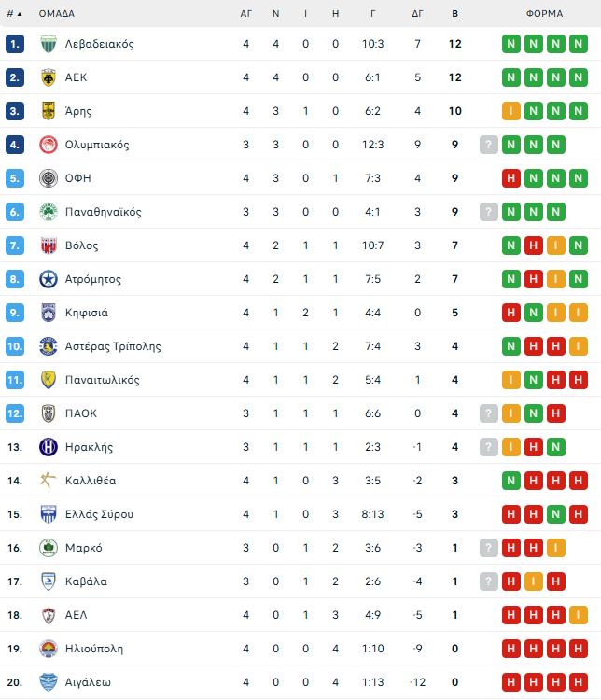Open the Άρης team page link
601x700 pixels.
pyautogui.click(x=78, y=111)
